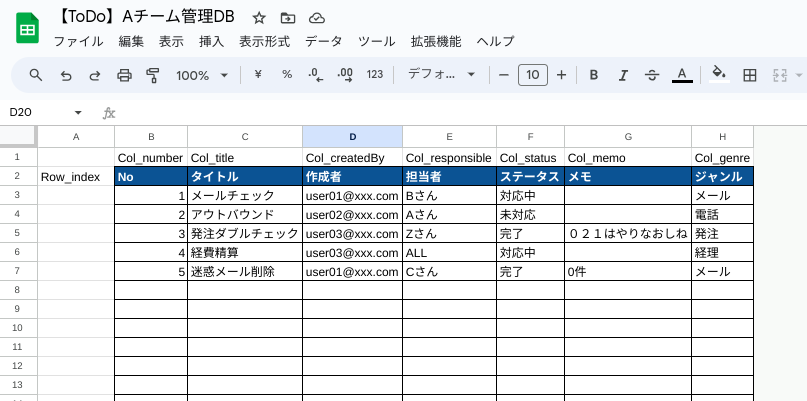807x401 pixels.
Task: Open the Google Sheets home icon
Action: click(27, 29)
